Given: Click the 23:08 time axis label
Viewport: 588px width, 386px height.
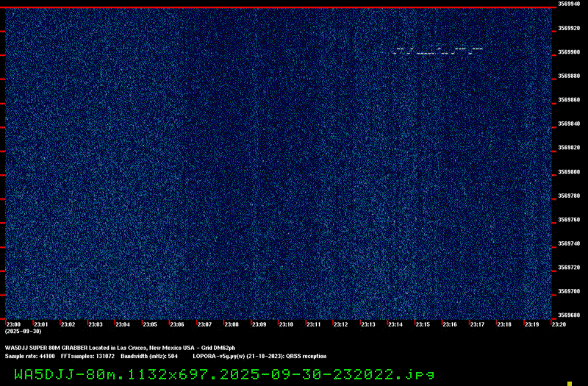Looking at the screenshot, I should tap(232, 324).
